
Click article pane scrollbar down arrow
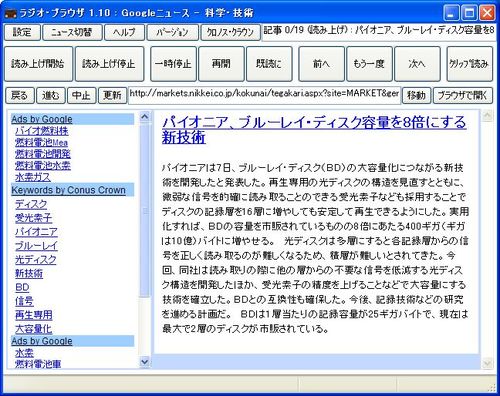click(487, 363)
